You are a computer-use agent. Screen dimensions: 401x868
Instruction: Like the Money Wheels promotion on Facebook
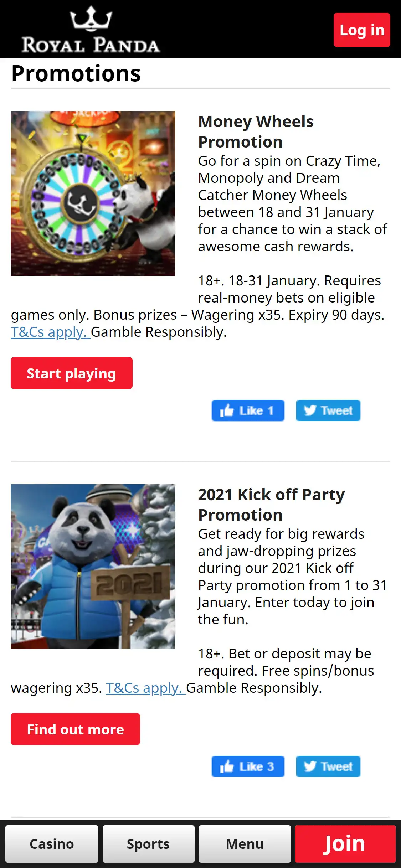(x=248, y=410)
